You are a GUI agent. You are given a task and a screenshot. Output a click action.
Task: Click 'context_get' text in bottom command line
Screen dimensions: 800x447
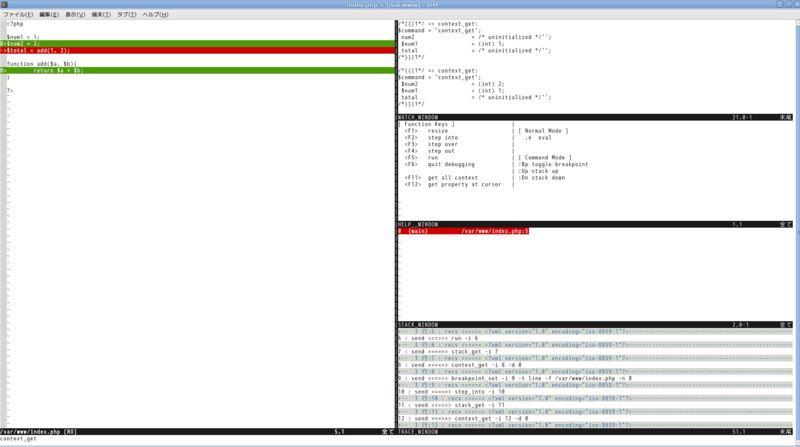(x=18, y=438)
